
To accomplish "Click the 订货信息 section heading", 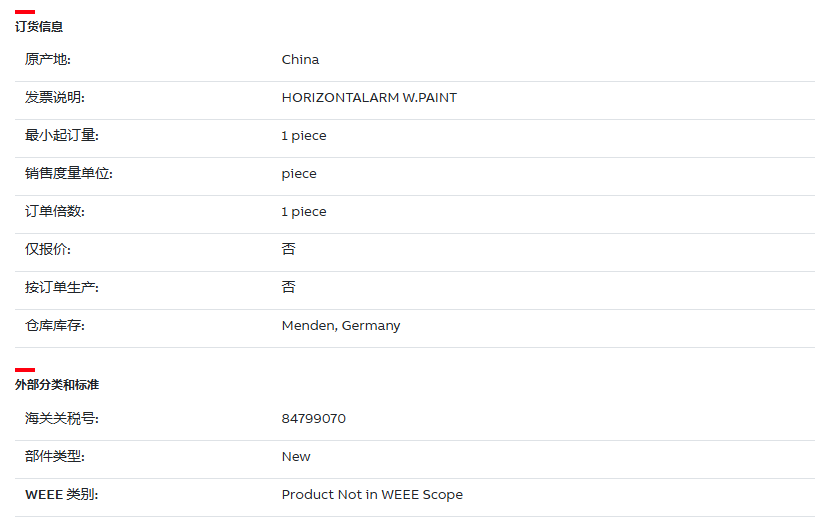I will pos(39,27).
